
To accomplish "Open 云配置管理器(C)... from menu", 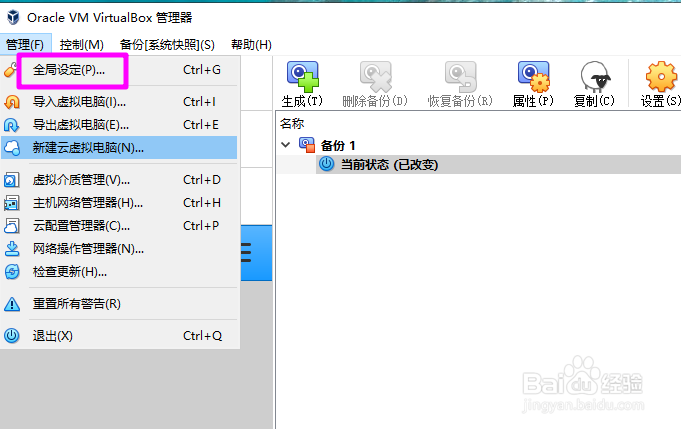I will coord(119,225).
